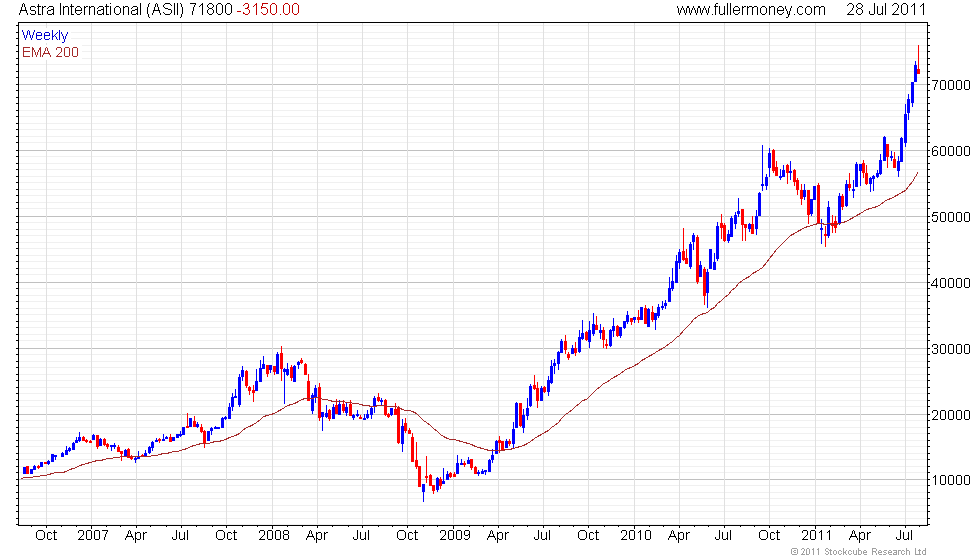Click the www.fullermoney.com link text

(x=751, y=9)
